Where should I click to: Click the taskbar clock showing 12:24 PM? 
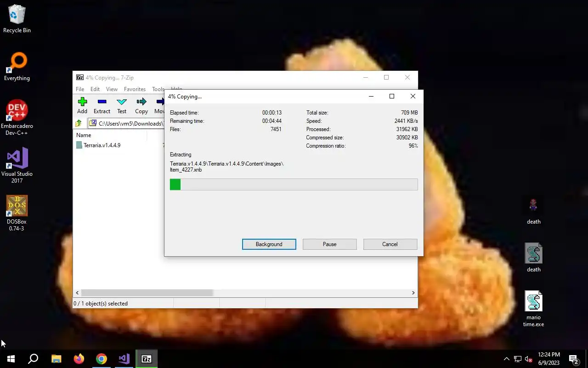pyautogui.click(x=548, y=358)
